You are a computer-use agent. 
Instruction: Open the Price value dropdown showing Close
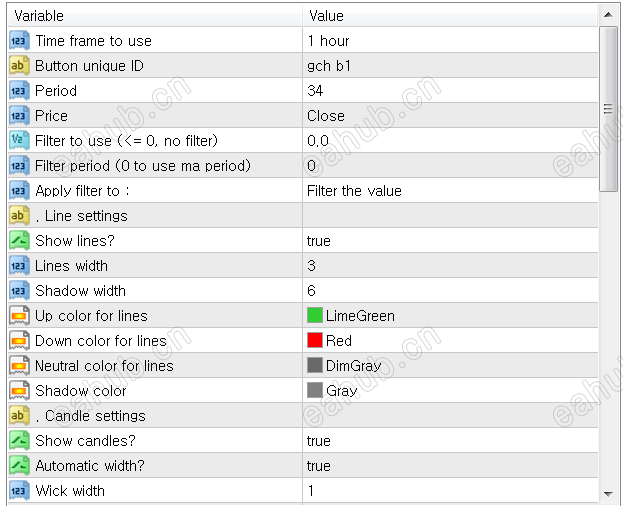[x=326, y=116]
